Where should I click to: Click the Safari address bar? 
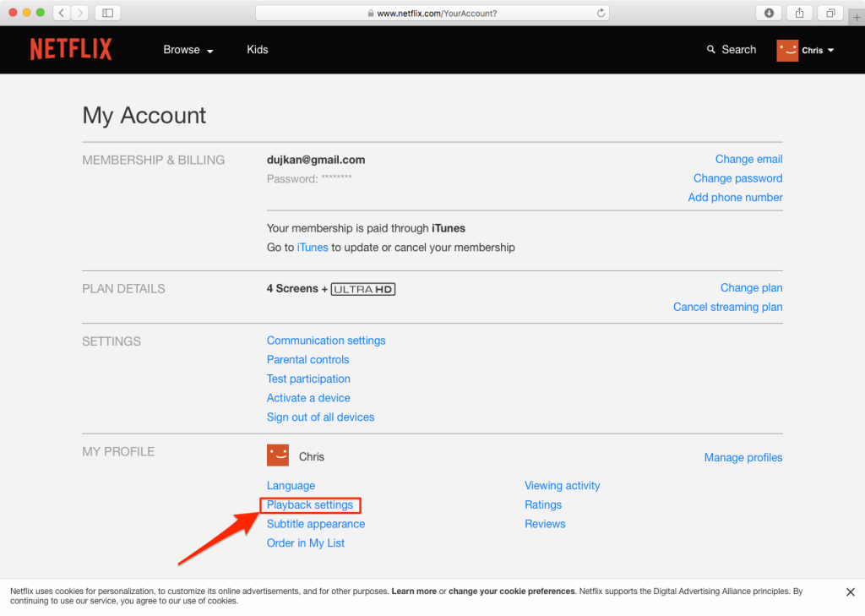pyautogui.click(x=432, y=13)
